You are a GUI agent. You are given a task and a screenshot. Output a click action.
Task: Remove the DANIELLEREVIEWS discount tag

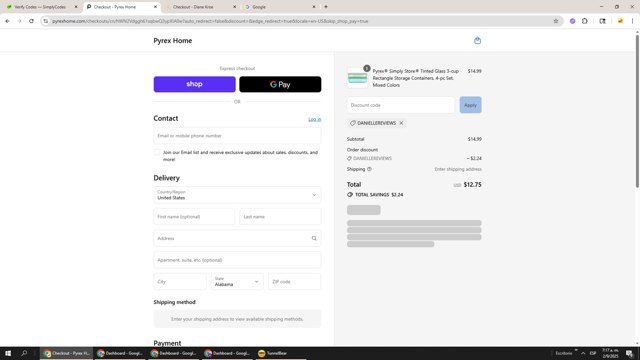[x=401, y=123]
